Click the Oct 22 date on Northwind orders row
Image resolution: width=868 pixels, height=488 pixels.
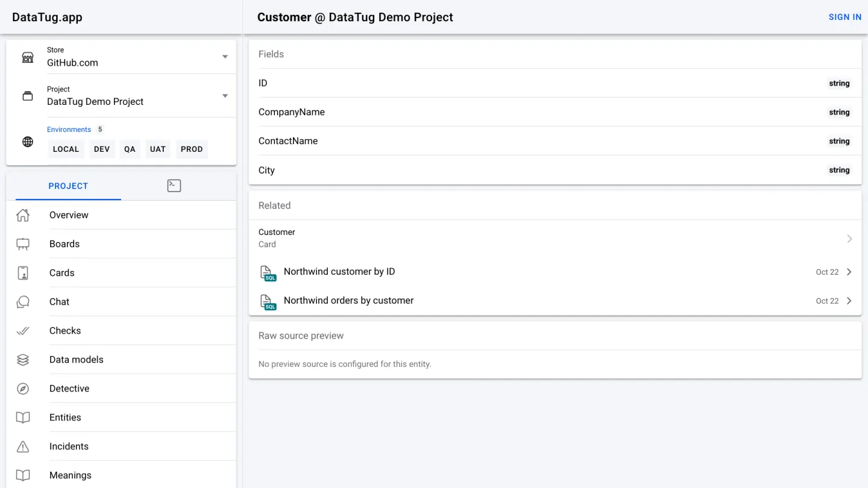tap(827, 301)
